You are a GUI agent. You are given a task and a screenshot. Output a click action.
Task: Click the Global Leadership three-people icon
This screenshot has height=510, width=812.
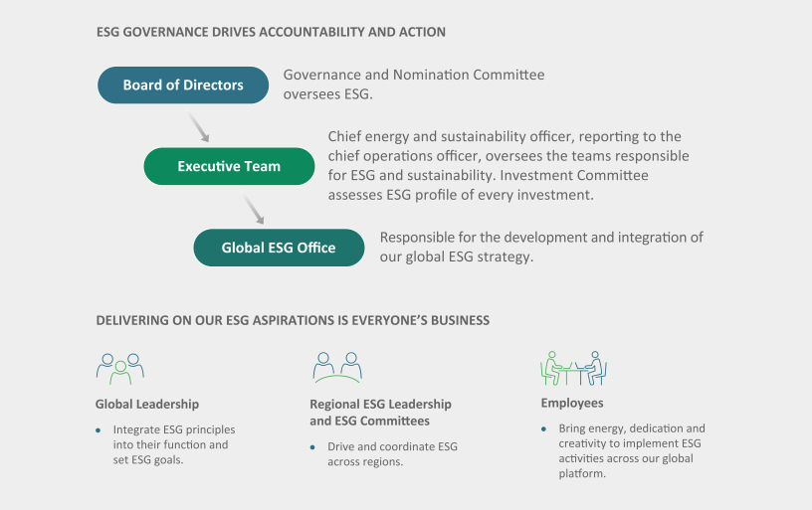[120, 369]
